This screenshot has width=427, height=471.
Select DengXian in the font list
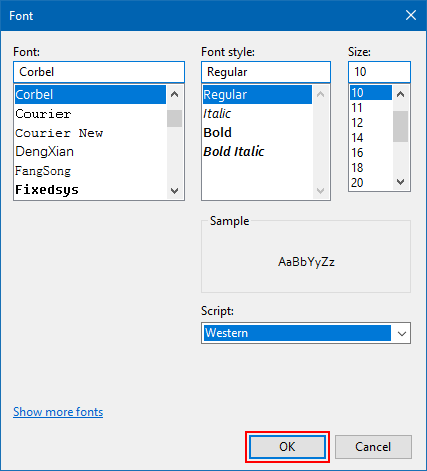click(x=90, y=152)
